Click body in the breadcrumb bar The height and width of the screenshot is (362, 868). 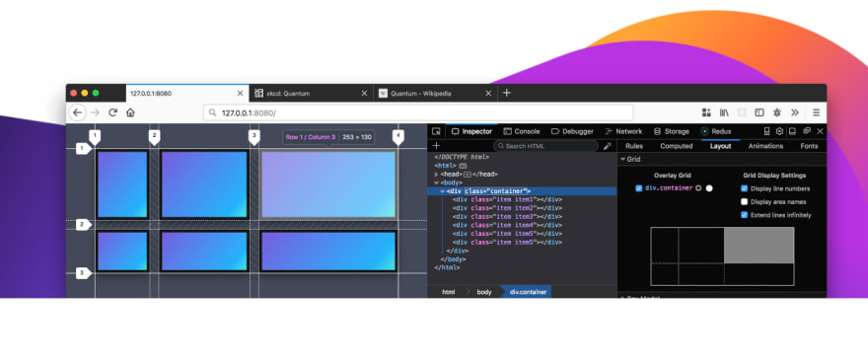point(484,292)
